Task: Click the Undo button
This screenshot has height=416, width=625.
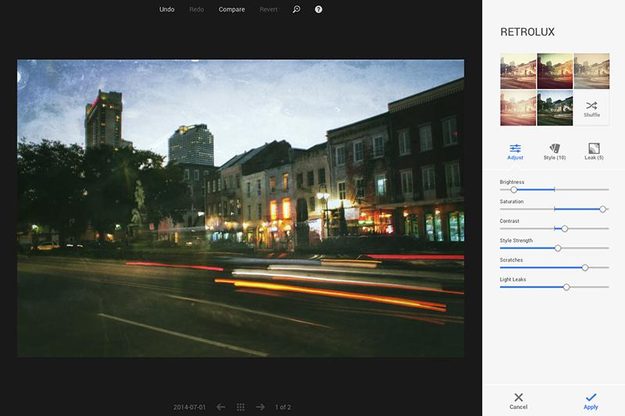Action: (167, 9)
